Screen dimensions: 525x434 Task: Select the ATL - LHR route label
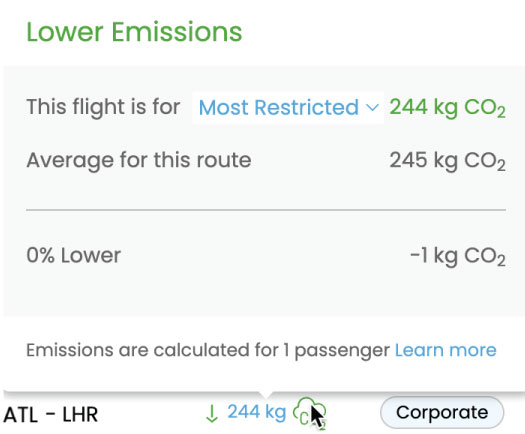click(x=51, y=415)
